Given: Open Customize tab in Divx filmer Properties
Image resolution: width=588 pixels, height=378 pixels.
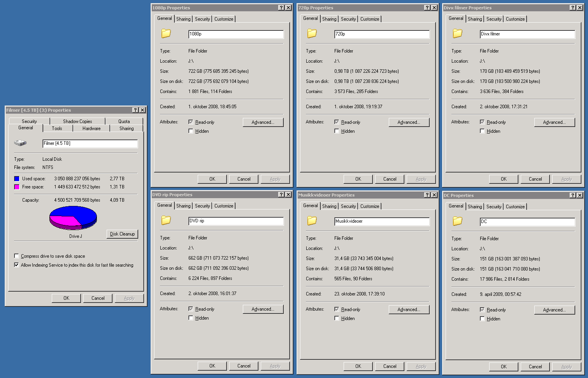Looking at the screenshot, I should (515, 19).
